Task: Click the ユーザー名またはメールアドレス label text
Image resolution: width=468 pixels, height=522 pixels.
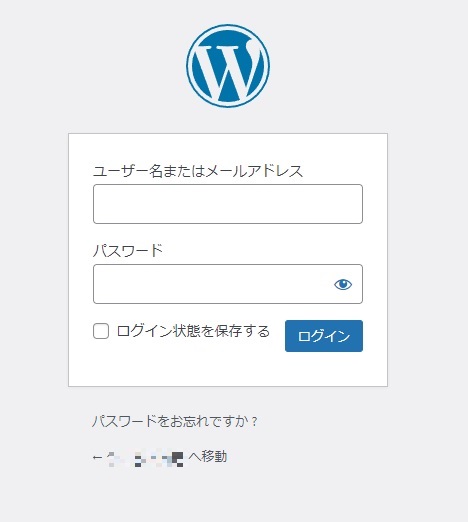Action: coord(198,171)
